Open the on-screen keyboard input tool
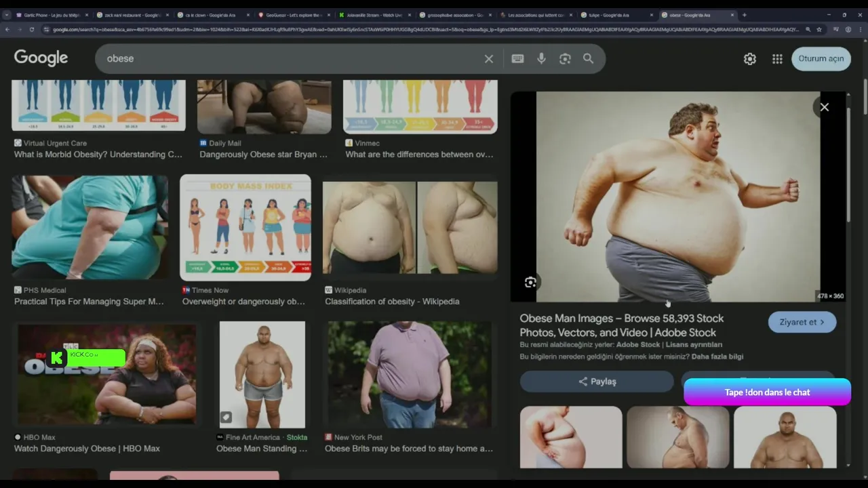The width and height of the screenshot is (868, 488). tap(517, 59)
